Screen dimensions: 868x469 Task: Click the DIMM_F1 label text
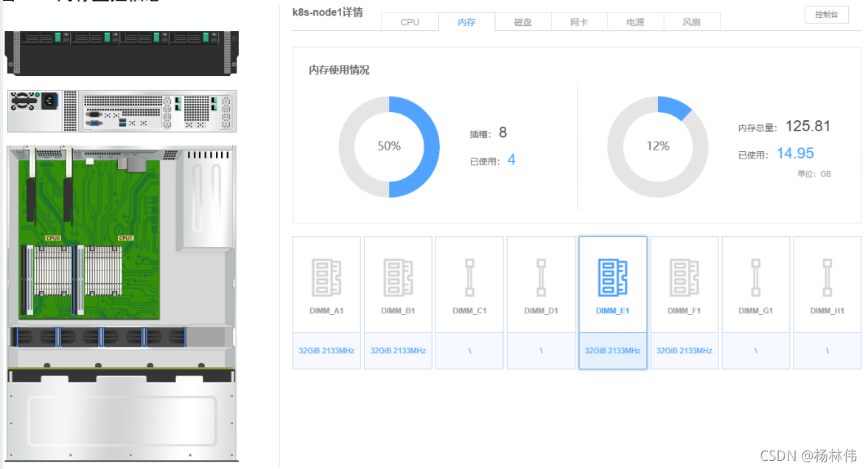point(685,310)
